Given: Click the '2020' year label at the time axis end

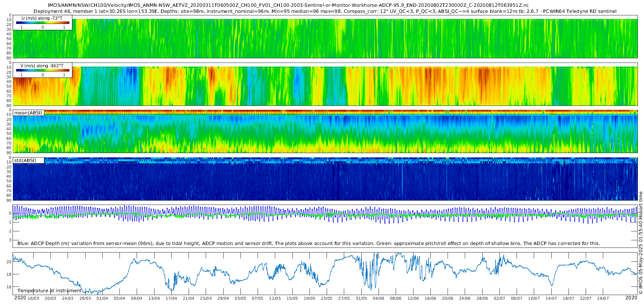Looking at the screenshot, I should [631, 298].
